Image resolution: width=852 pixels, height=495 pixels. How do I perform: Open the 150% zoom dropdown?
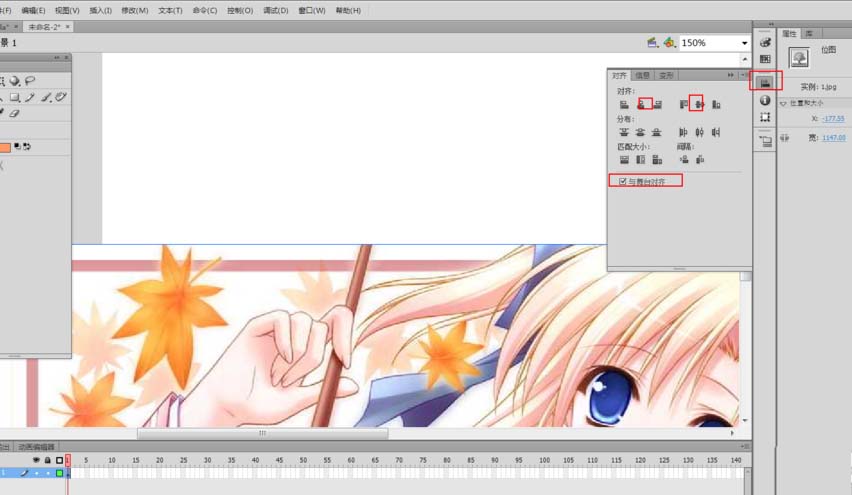(744, 43)
